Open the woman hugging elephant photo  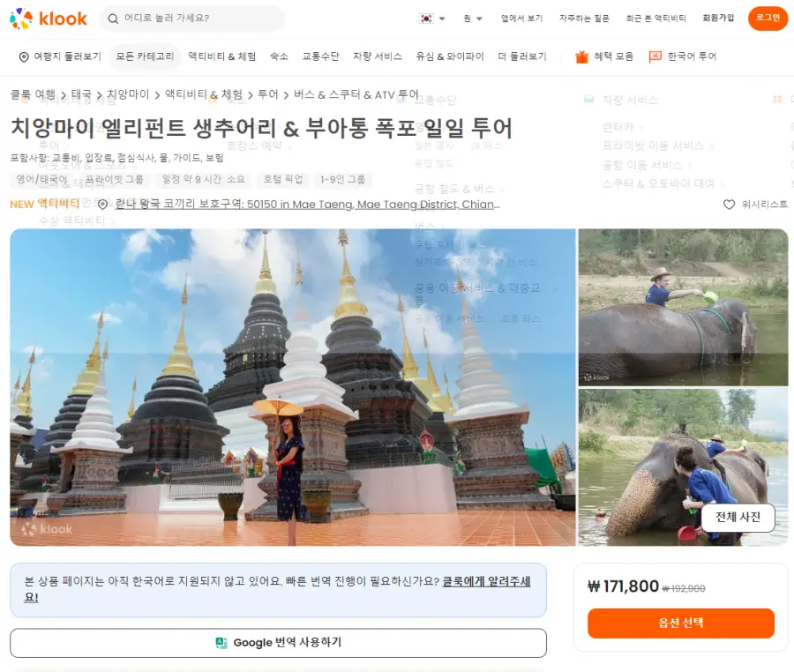tap(683, 467)
